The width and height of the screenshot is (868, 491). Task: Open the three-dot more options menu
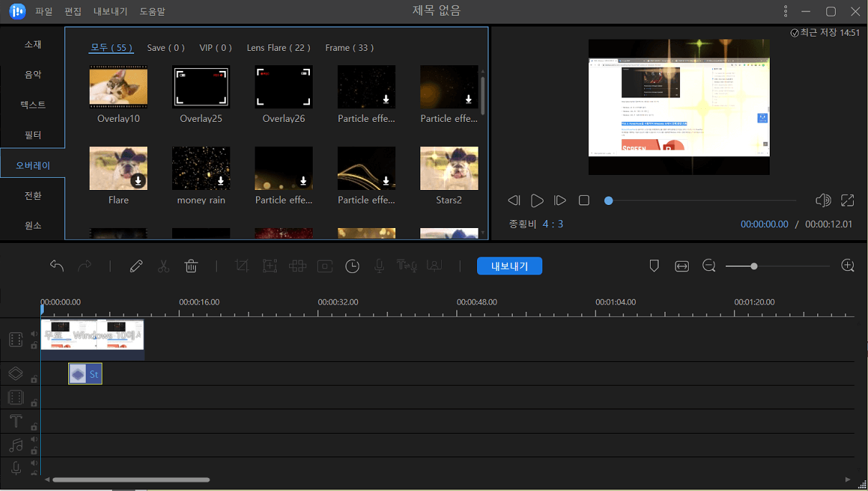point(786,11)
